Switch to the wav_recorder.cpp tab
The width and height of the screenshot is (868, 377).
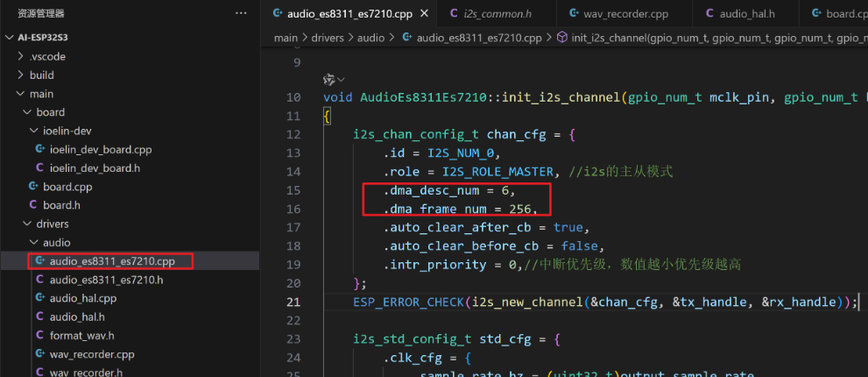624,14
